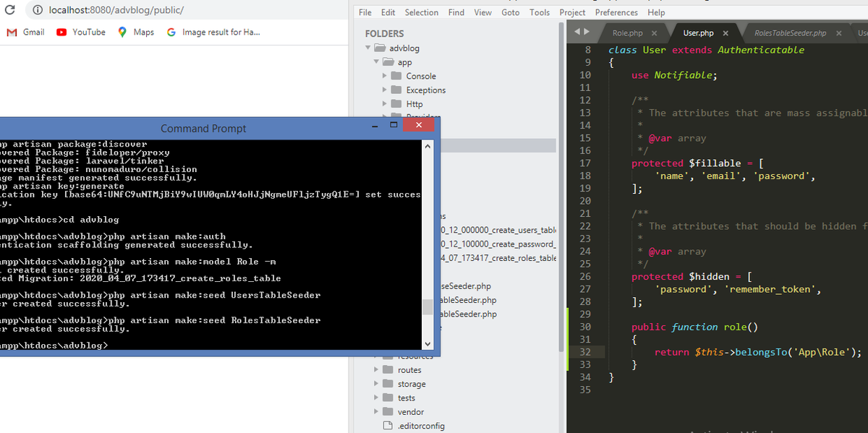Screen dimensions: 868x433
Task: Click the .editorconfig file icon
Action: tap(387, 426)
